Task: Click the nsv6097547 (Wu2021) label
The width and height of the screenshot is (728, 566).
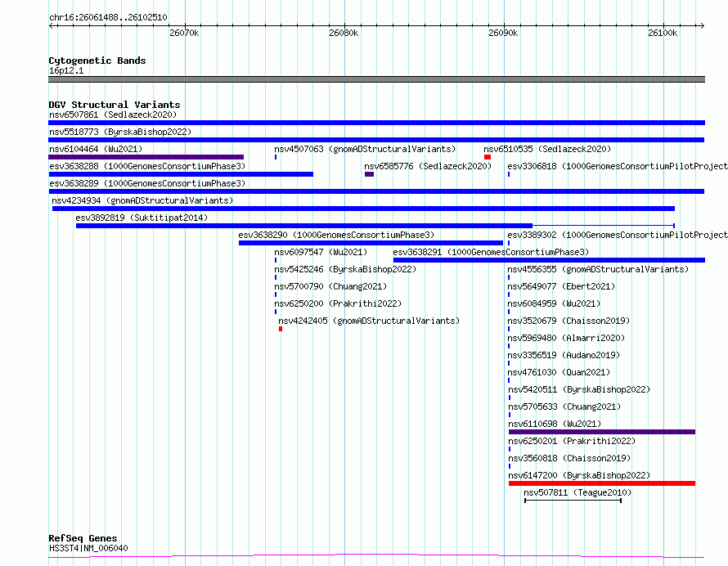Action: pyautogui.click(x=321, y=252)
